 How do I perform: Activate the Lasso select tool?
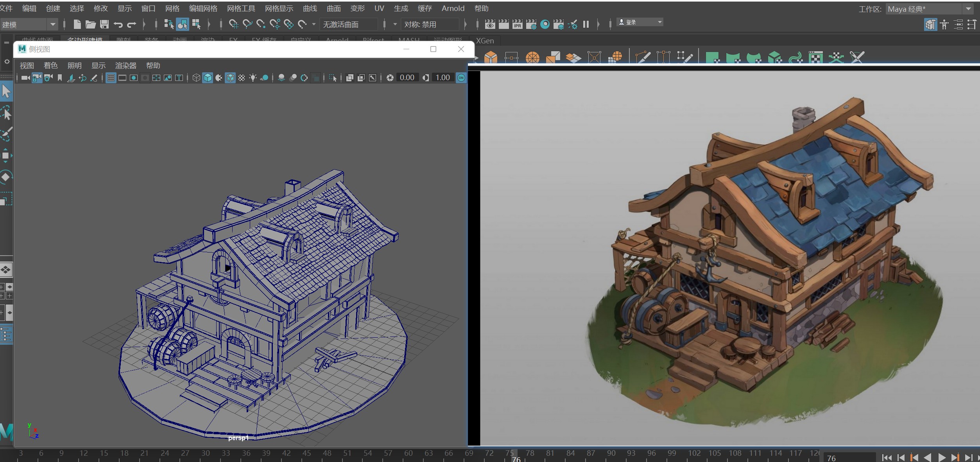coord(6,112)
